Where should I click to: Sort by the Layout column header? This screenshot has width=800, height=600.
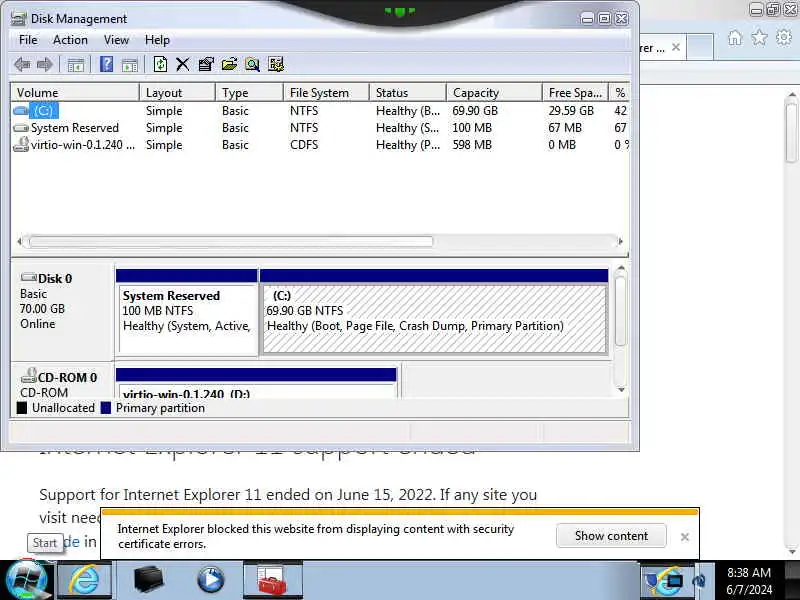(177, 93)
